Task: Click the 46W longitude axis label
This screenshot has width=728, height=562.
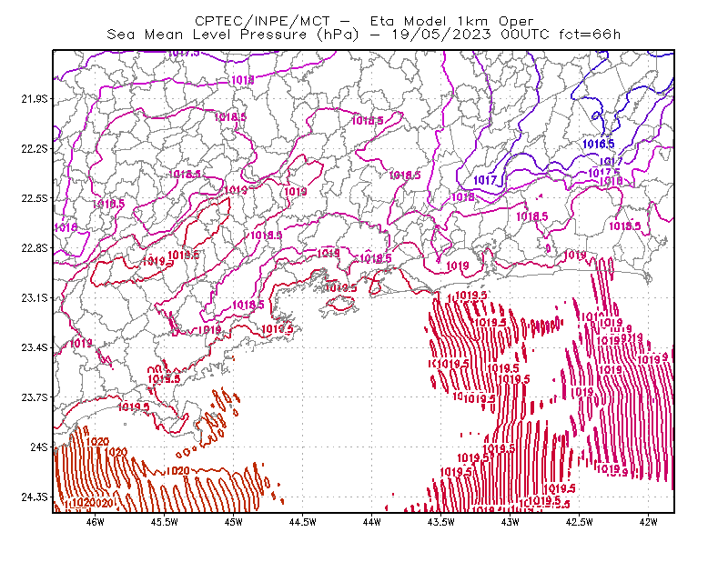Action: coord(96,522)
